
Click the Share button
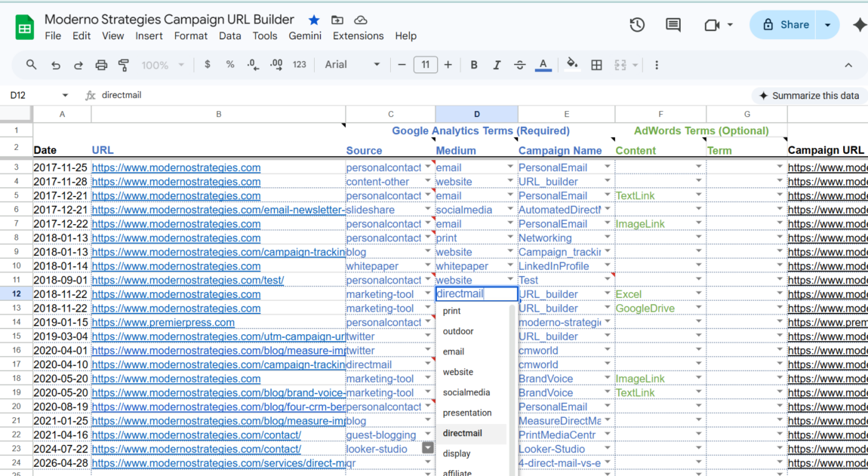[784, 25]
